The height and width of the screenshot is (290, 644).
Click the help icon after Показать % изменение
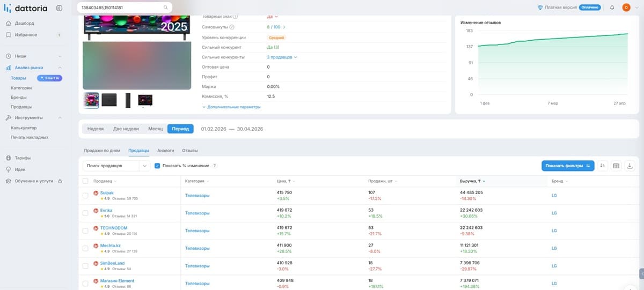pos(215,166)
